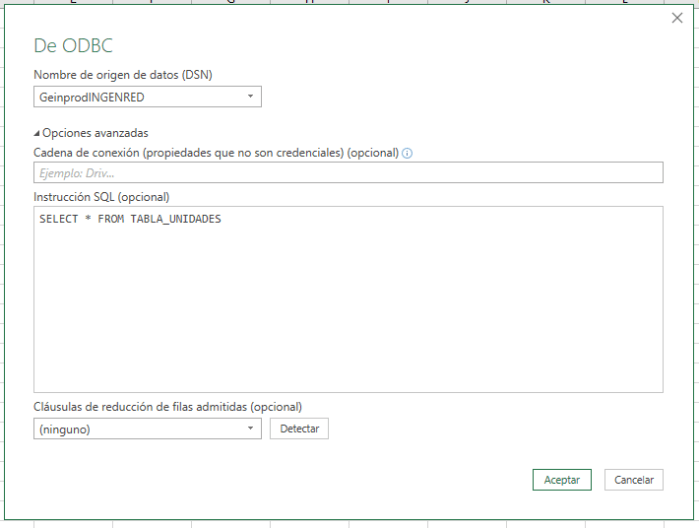
Task: Dismiss the dialog using Cancelar
Action: [x=634, y=480]
